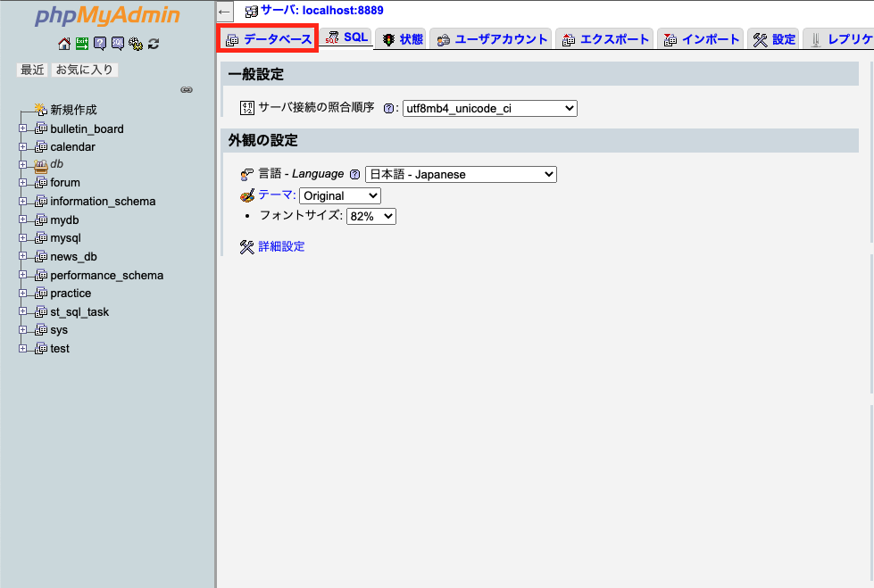Screen dimensions: 874x588
Task: Click the 最近 button
Action: [31, 69]
